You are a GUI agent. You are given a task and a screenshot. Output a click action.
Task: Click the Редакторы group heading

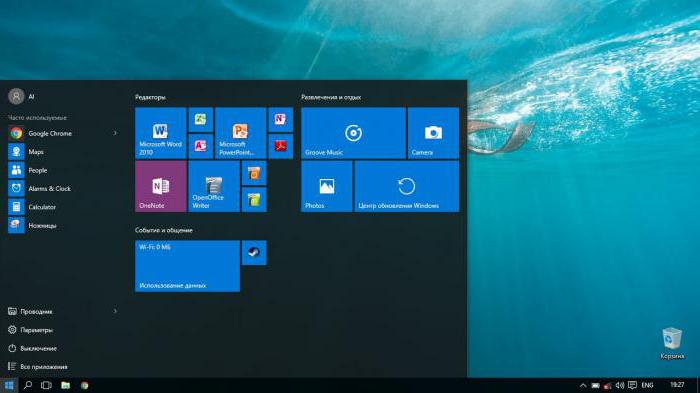click(150, 97)
